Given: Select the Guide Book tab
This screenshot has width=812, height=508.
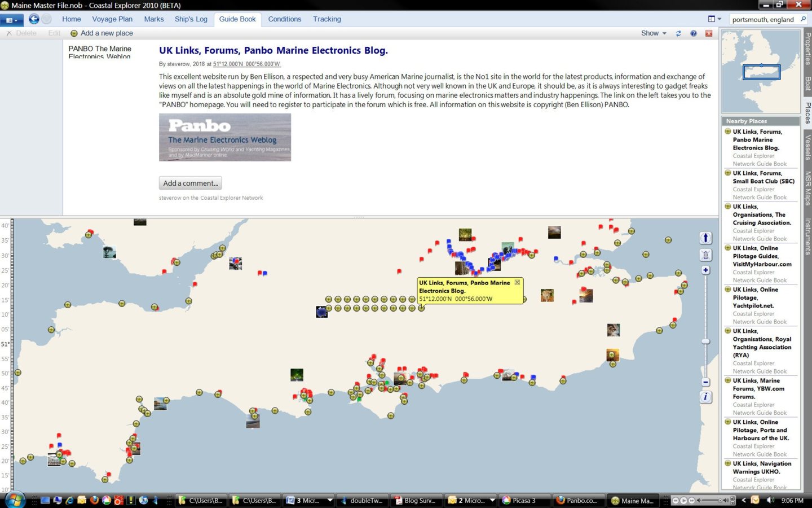Looking at the screenshot, I should tap(237, 19).
